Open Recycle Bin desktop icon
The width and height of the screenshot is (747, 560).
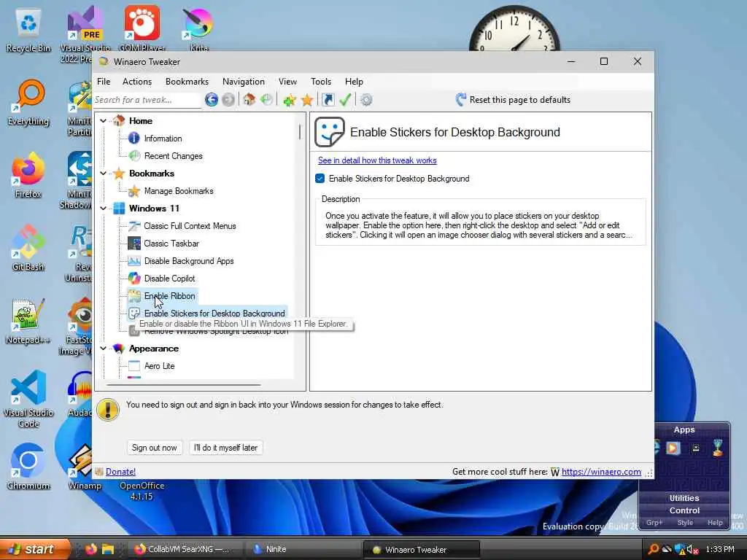(x=28, y=29)
